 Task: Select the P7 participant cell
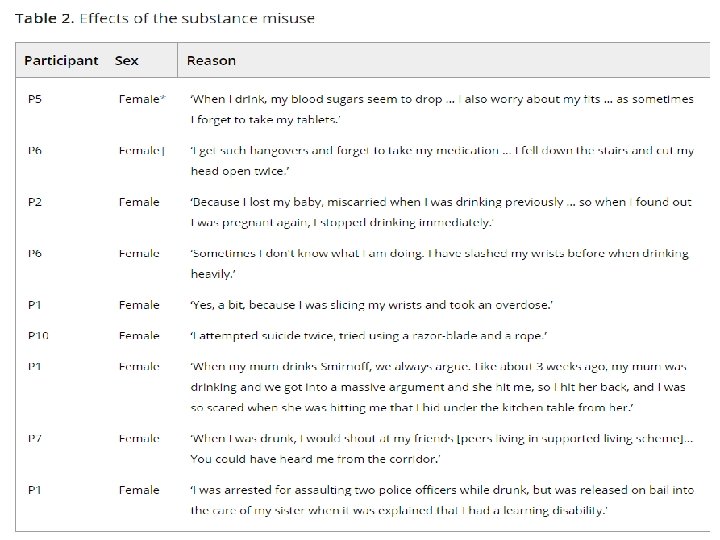[34, 439]
